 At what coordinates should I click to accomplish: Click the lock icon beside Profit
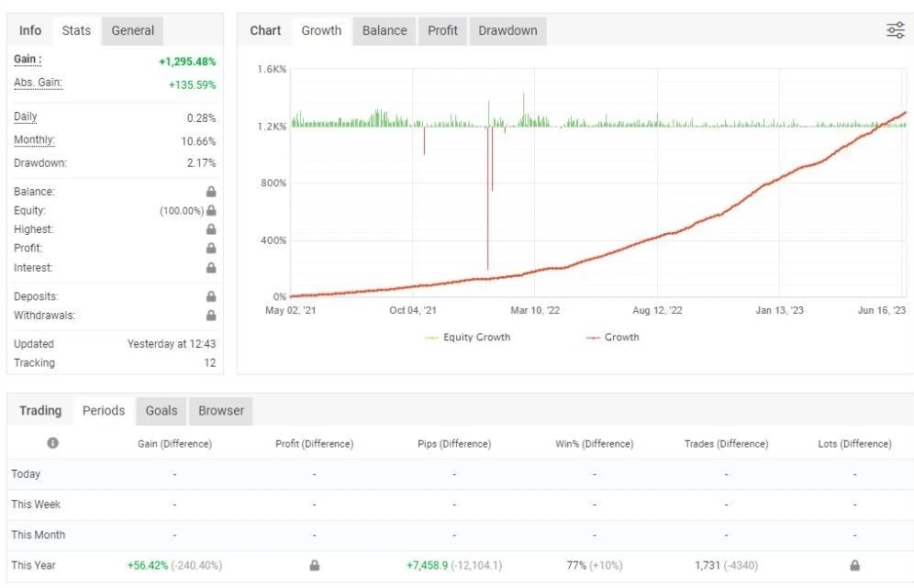coord(211,249)
